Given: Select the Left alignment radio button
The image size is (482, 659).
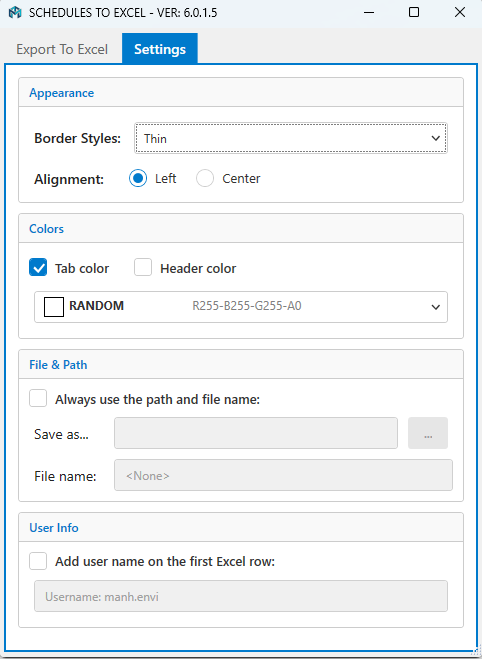Looking at the screenshot, I should [x=138, y=179].
